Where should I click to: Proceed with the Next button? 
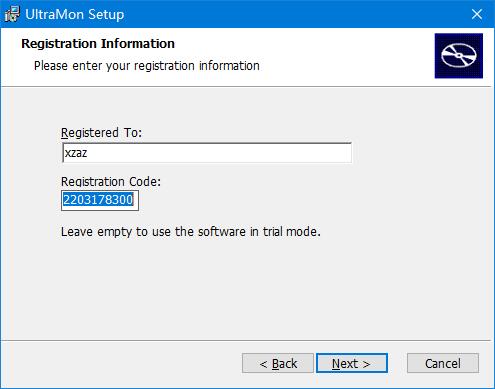(352, 363)
